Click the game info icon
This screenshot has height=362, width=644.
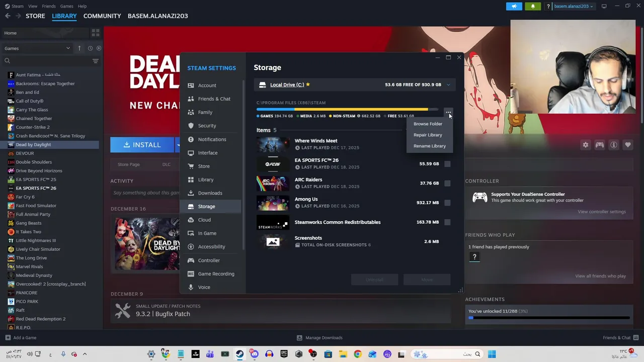click(x=614, y=145)
